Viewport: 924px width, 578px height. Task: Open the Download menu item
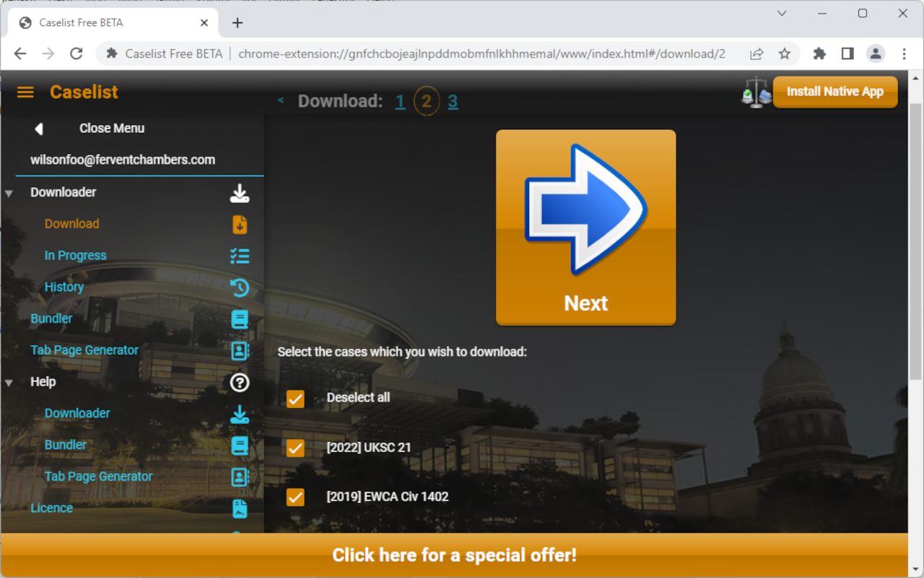click(x=72, y=224)
